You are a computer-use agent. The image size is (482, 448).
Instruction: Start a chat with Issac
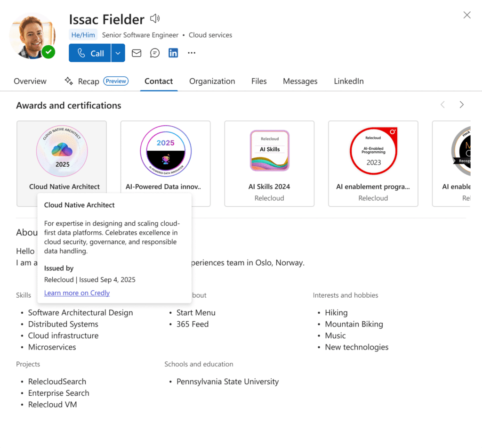[154, 53]
